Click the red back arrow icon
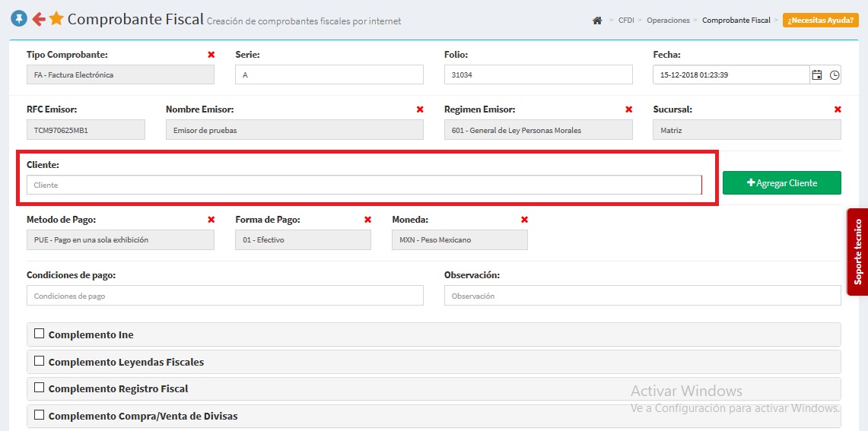 point(38,19)
